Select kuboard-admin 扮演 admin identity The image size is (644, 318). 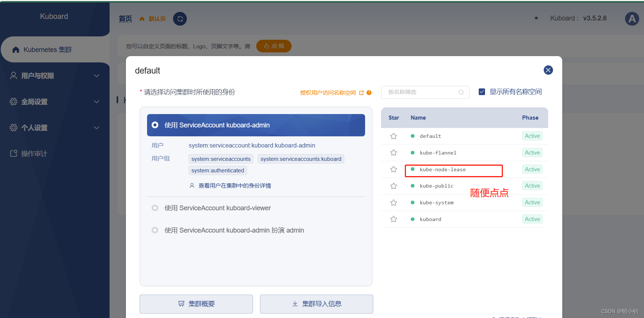coord(228,230)
